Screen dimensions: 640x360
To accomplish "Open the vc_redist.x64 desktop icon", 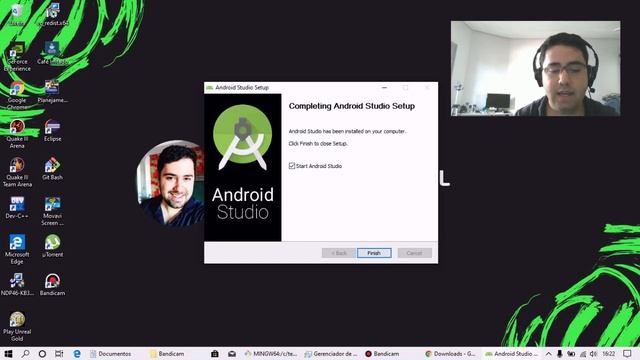I will [52, 15].
